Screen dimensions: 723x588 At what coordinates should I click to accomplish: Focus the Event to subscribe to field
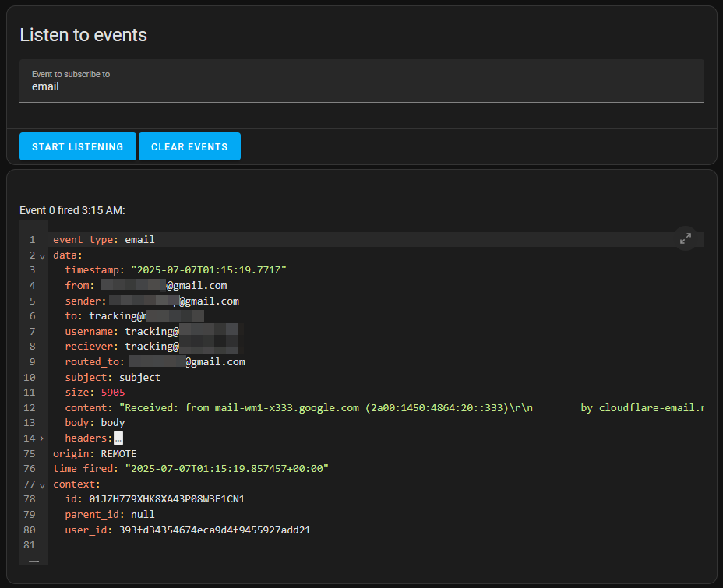click(x=361, y=81)
